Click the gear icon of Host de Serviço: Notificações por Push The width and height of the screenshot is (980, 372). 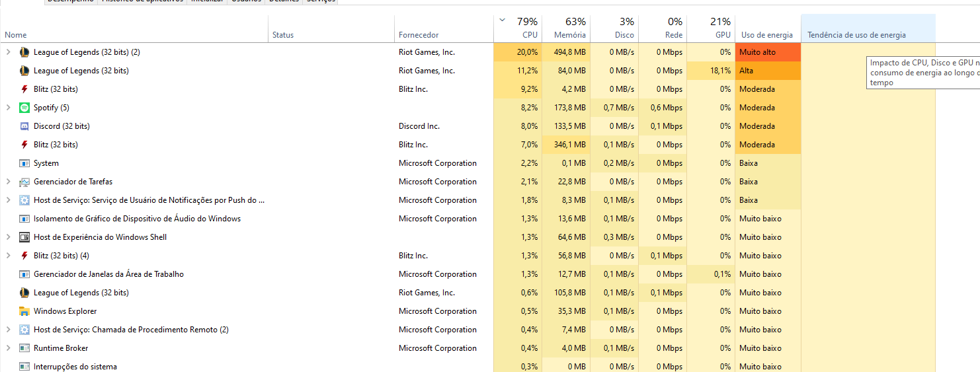(24, 200)
